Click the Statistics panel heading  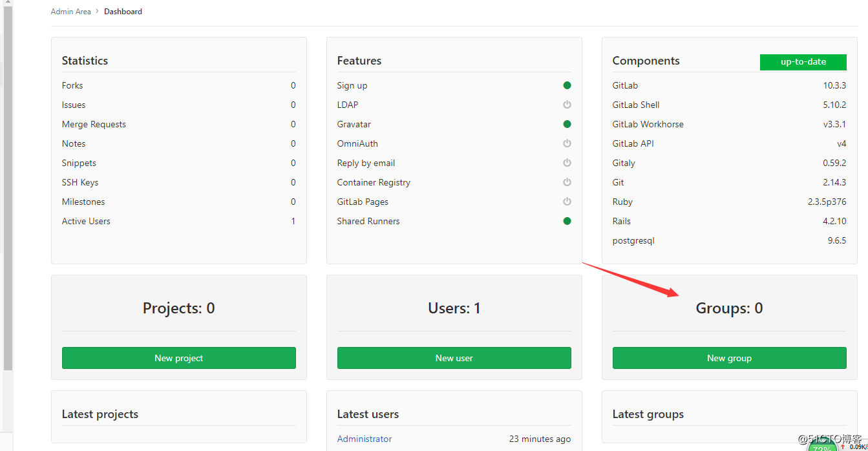[85, 61]
